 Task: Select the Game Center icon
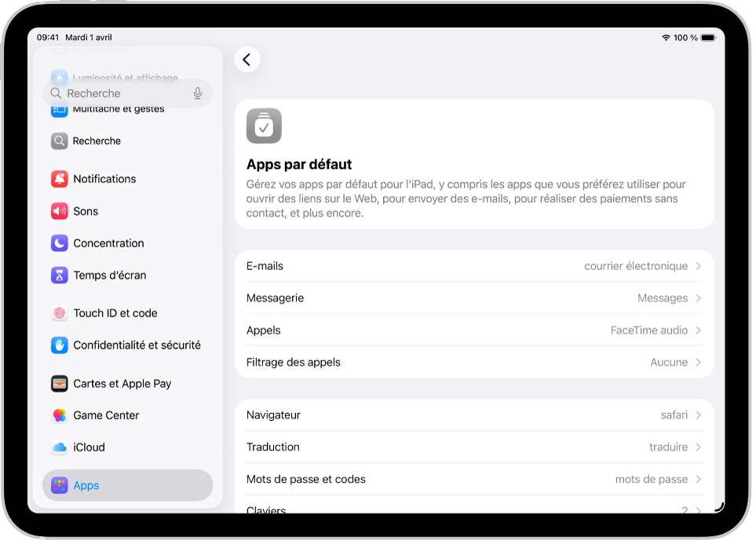(x=60, y=415)
